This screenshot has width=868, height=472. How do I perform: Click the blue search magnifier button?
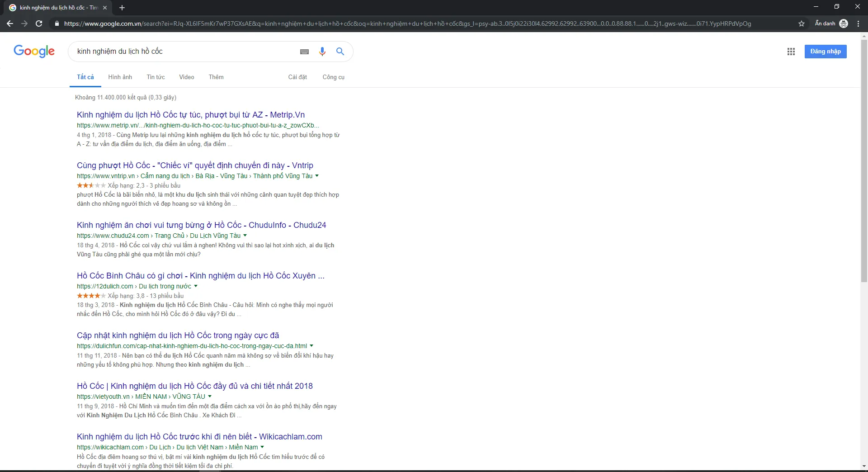(340, 52)
